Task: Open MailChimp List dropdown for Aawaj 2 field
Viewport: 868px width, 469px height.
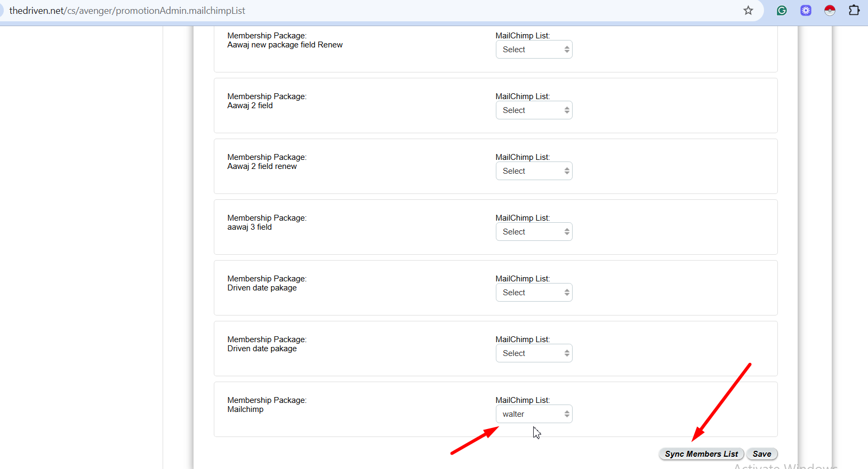Action: pos(534,110)
